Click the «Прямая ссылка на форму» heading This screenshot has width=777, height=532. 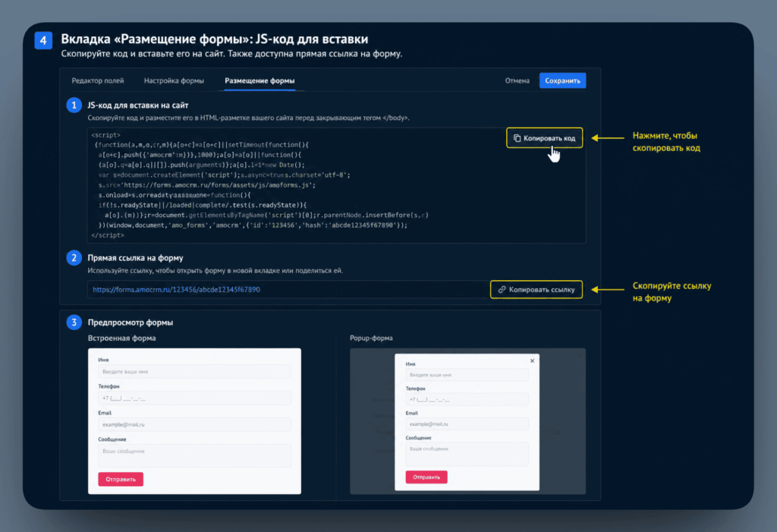pos(135,258)
